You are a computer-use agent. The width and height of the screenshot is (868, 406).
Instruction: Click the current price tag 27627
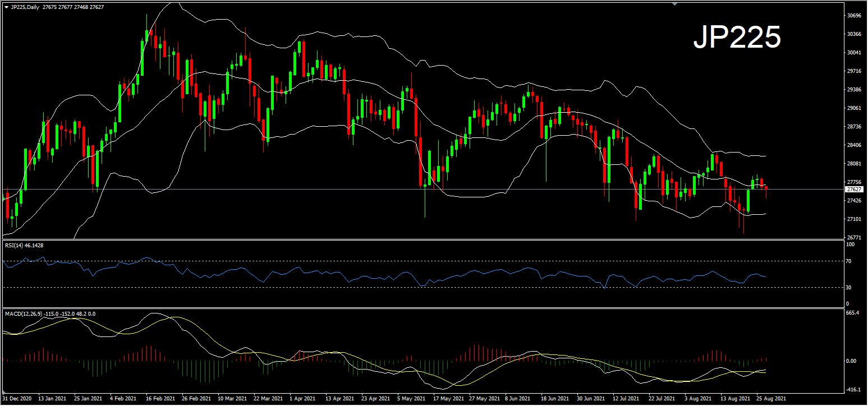click(x=855, y=190)
